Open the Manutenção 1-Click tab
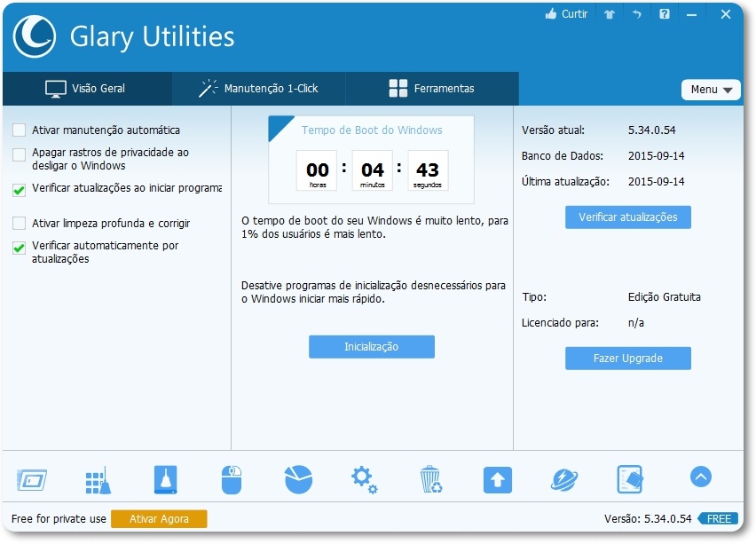The image size is (756, 544). tap(259, 89)
